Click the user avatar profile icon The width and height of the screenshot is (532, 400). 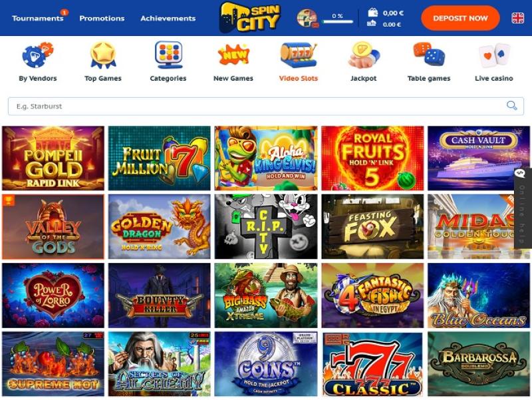(307, 18)
